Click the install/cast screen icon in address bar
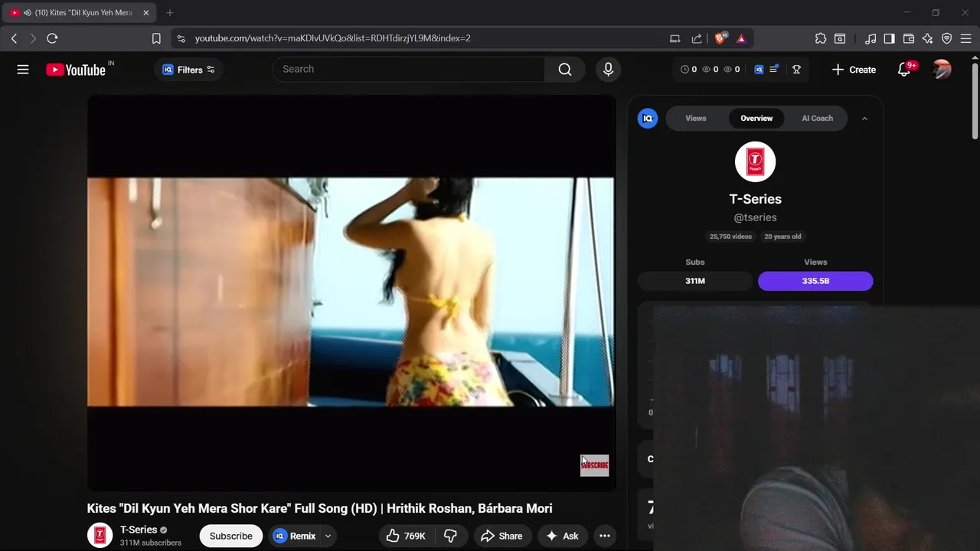 click(x=675, y=38)
